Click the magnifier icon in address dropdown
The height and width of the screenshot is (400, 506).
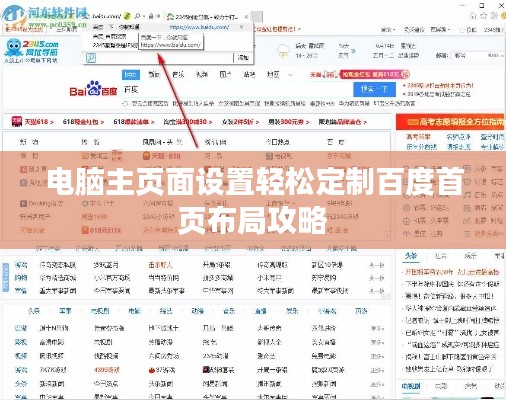point(91,58)
